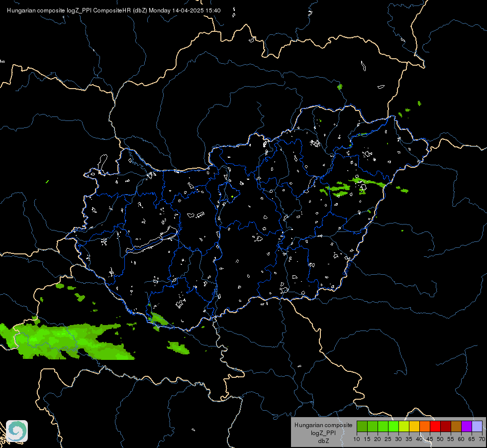Pick the 60–65 dBZ purple swatch
This screenshot has height=448, width=487.
(x=467, y=426)
